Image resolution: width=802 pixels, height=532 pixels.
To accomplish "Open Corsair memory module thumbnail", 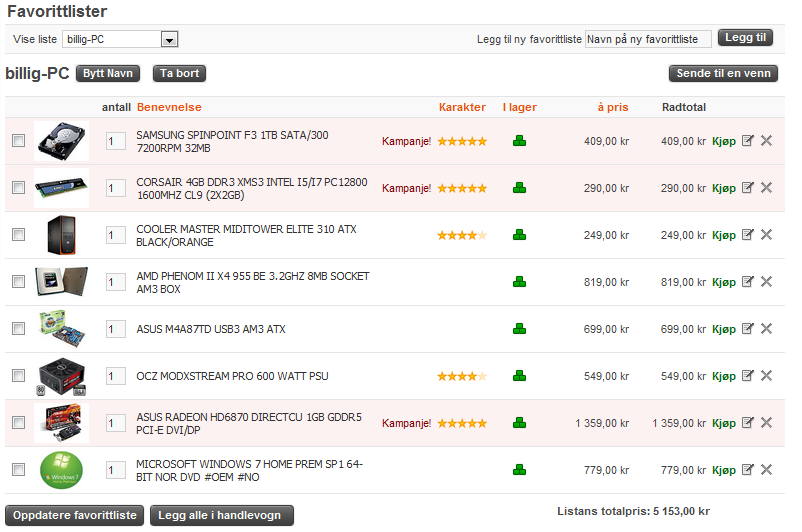I will (x=61, y=188).
